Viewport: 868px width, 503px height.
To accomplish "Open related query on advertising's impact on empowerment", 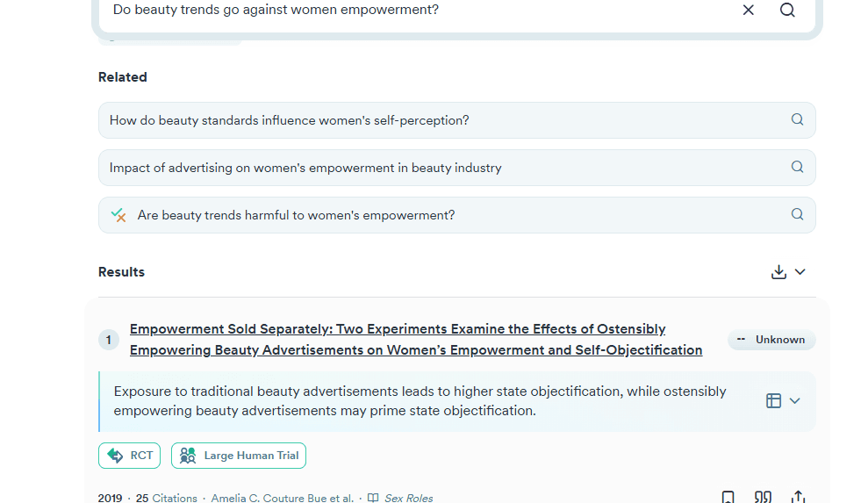I will coord(456,168).
